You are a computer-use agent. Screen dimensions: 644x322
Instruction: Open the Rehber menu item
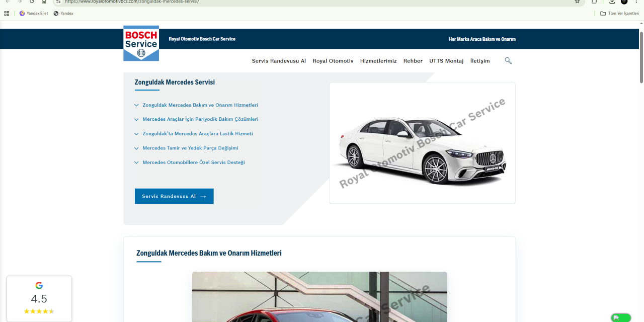[413, 61]
